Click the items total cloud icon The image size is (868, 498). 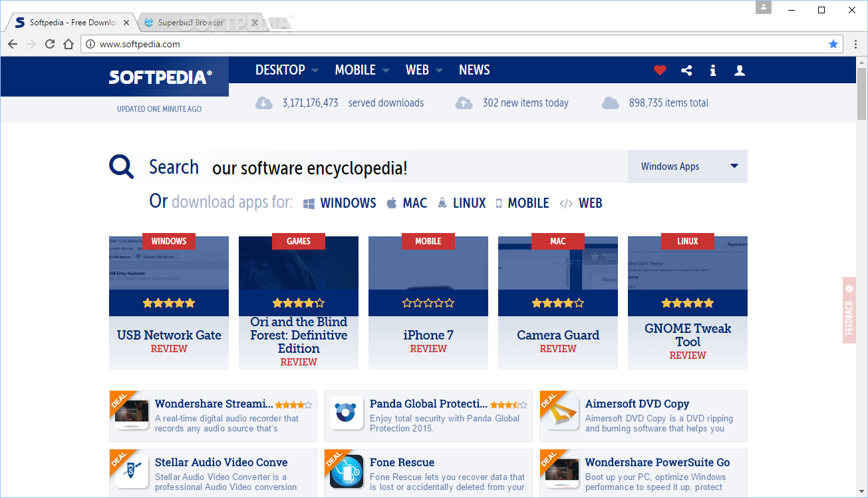[x=611, y=103]
